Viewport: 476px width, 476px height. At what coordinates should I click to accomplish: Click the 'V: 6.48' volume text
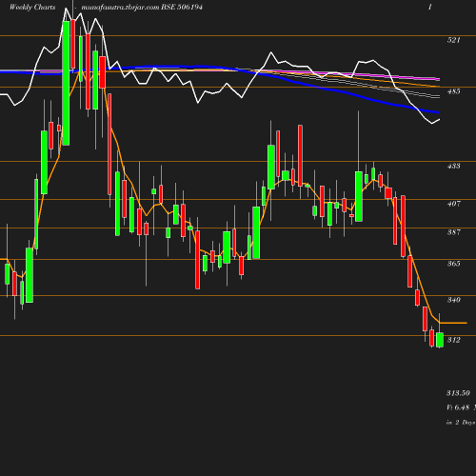click(458, 407)
